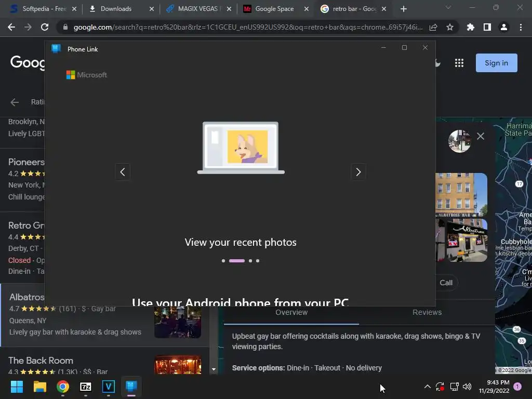Open the Pioneers bar listing

(x=26, y=162)
